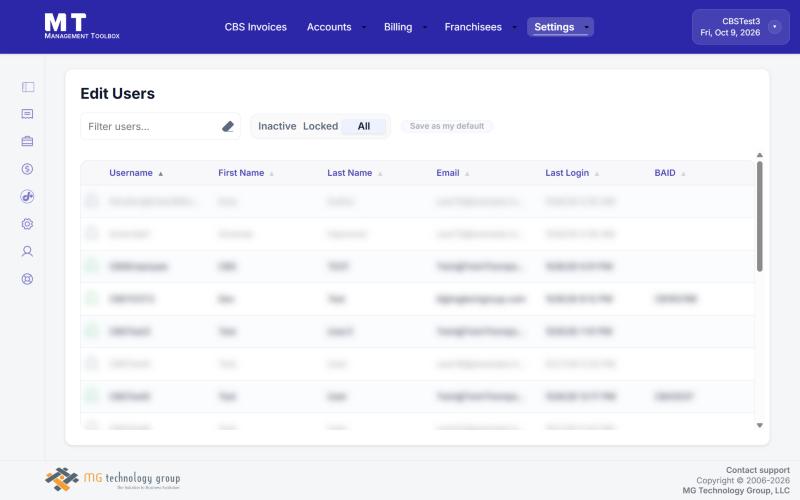The width and height of the screenshot is (800, 500).
Task: Expand the Franchisees menu arrow
Action: [514, 27]
